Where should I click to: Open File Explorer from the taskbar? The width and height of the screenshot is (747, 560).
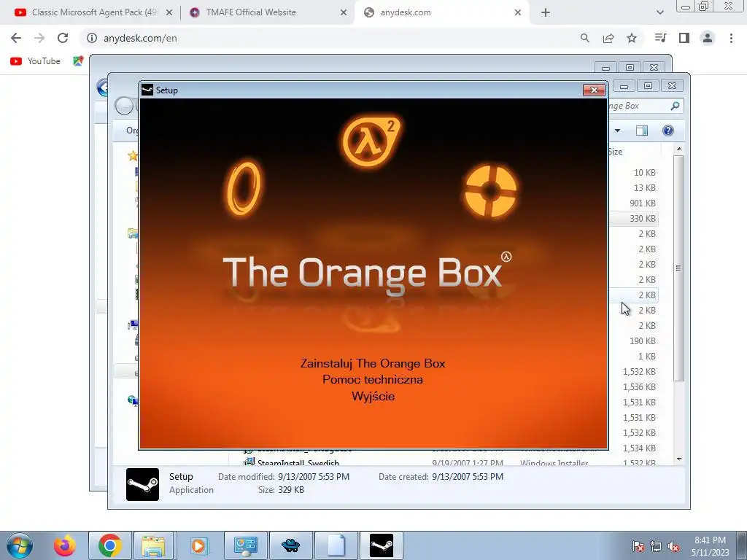pos(153,545)
